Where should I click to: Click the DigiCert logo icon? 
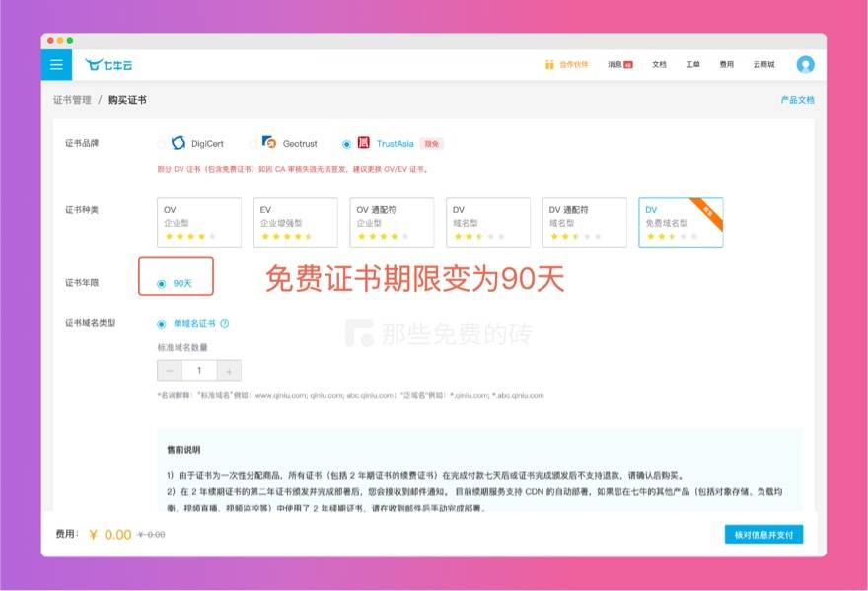point(179,143)
